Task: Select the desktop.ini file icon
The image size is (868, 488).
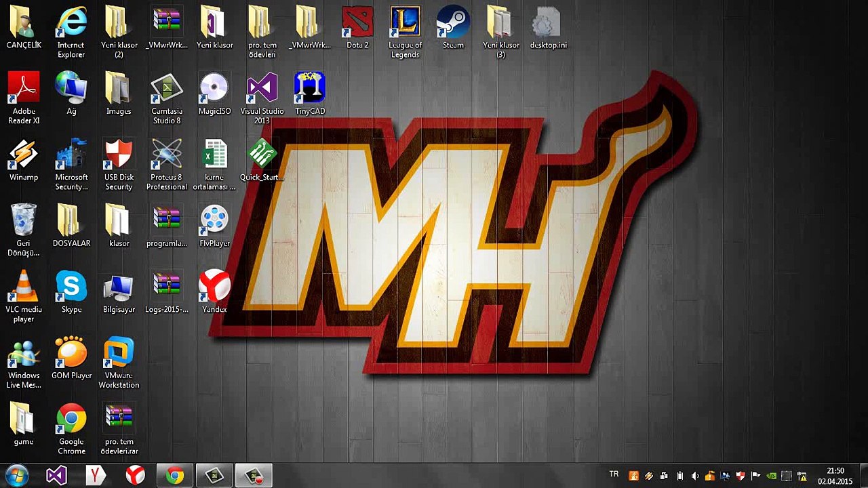Action: (548, 28)
